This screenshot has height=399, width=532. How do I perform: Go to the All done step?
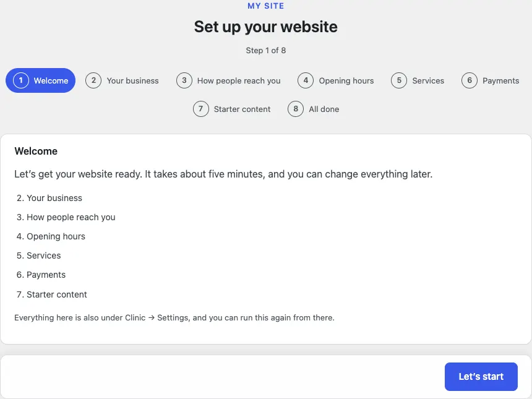[314, 109]
